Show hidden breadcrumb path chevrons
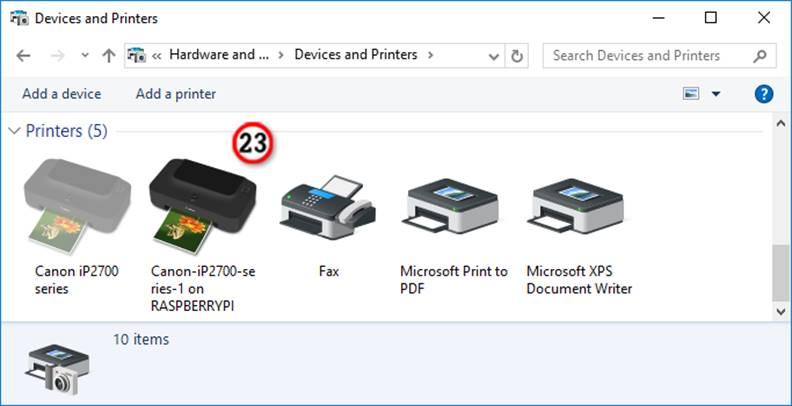Screen dimensions: 792x406 (x=156, y=56)
